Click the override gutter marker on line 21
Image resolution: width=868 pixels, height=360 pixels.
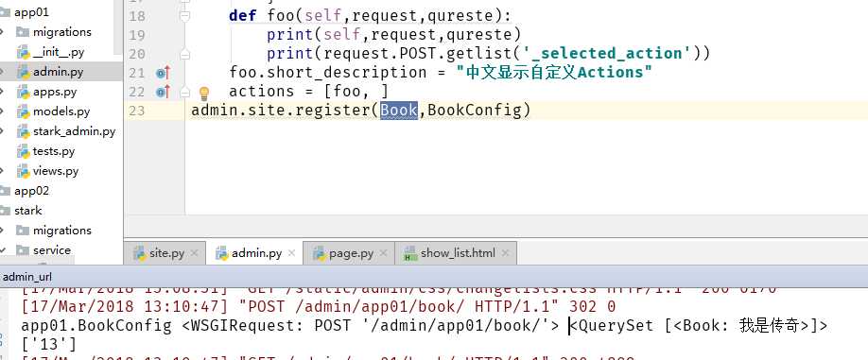click(x=163, y=73)
